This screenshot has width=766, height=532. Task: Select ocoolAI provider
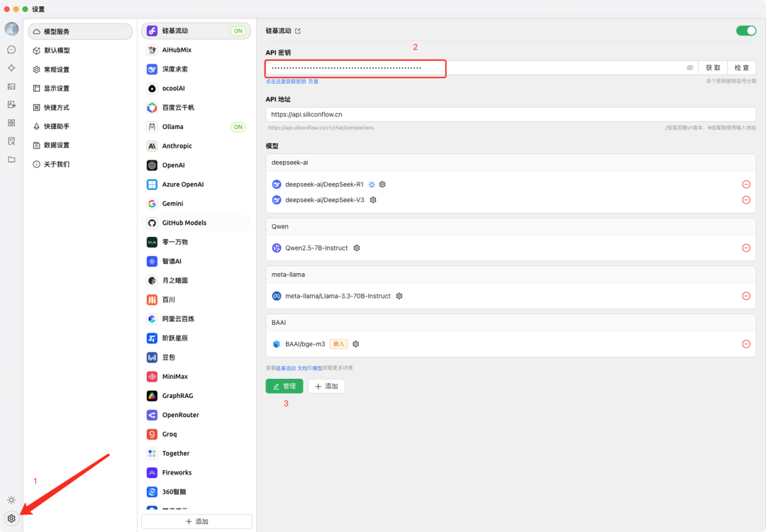point(196,89)
